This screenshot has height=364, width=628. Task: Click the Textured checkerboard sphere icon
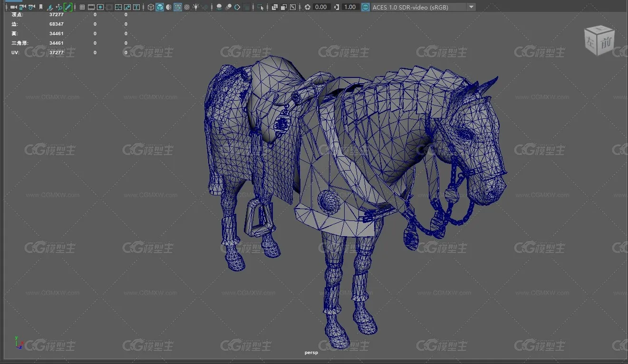coord(187,7)
